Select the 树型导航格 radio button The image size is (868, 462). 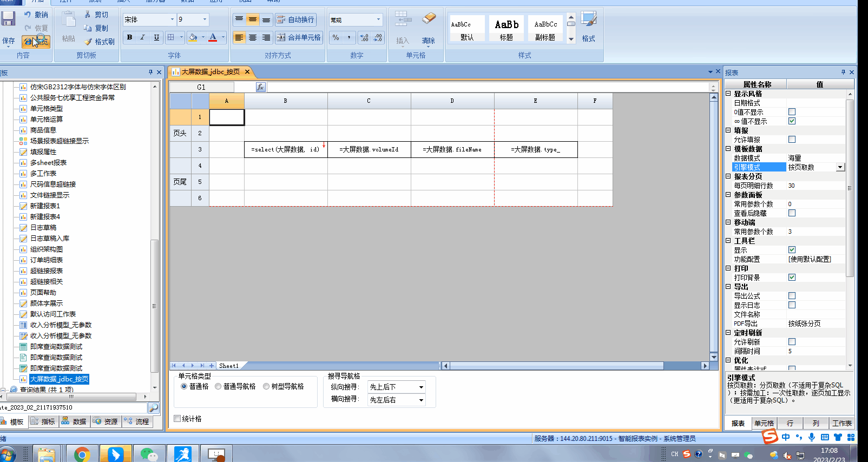[x=266, y=386]
